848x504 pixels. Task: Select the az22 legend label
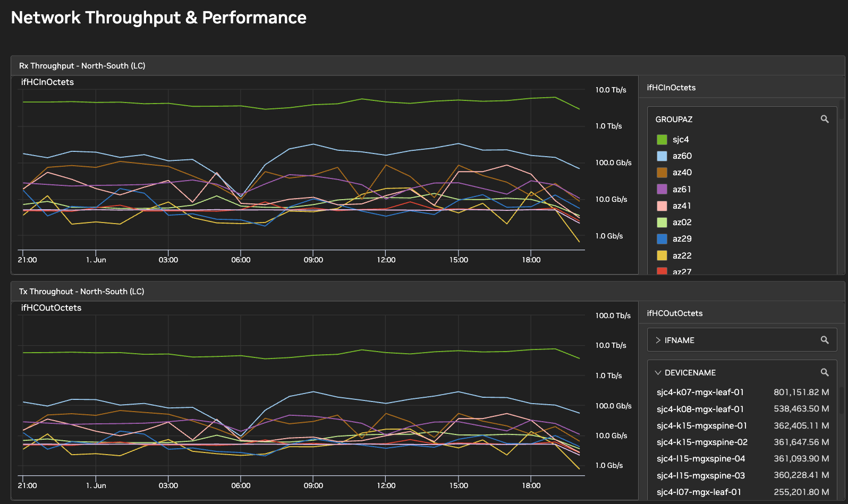point(682,256)
